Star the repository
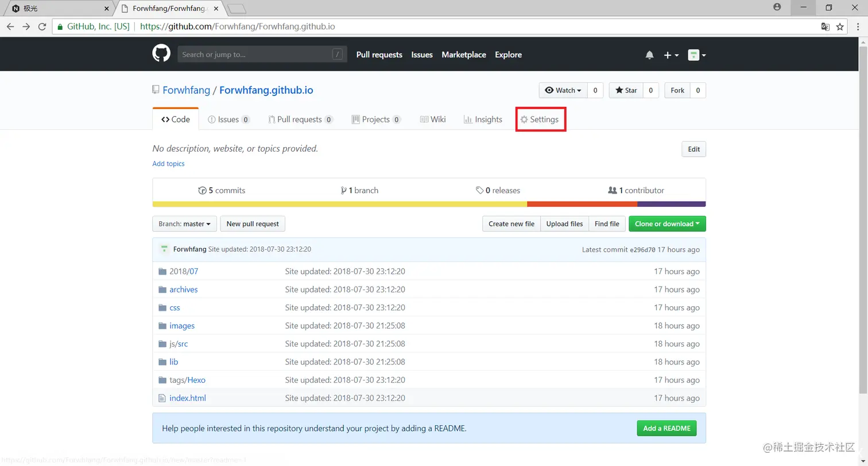The width and height of the screenshot is (868, 466). click(x=626, y=90)
